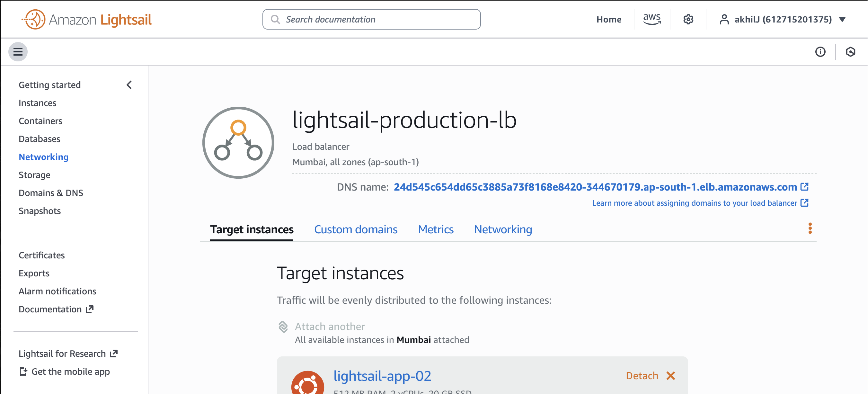Click the Documentation external link icon
The height and width of the screenshot is (394, 868).
[90, 309]
